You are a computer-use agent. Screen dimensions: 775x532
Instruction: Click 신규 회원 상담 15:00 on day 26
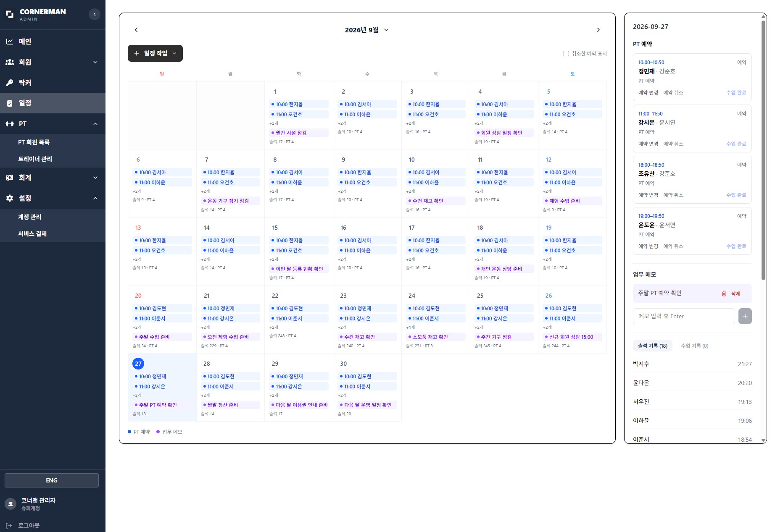(x=572, y=337)
